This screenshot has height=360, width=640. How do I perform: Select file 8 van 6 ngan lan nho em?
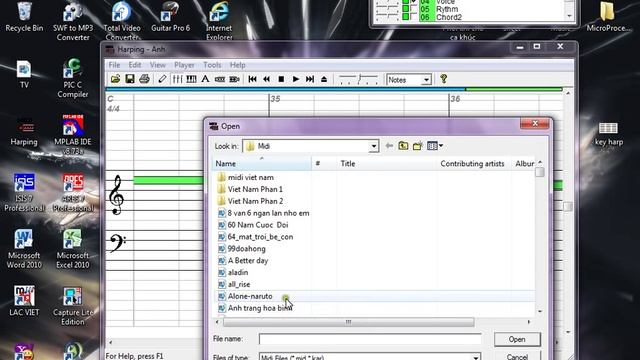click(268, 213)
